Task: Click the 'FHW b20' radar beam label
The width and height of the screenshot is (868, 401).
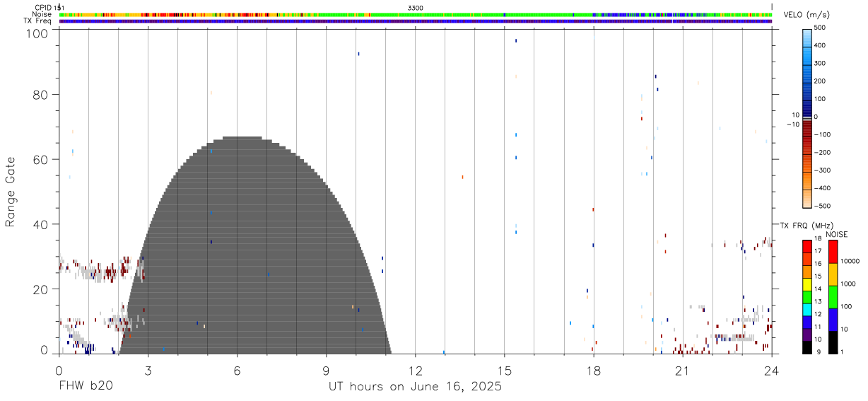Action: pos(86,385)
